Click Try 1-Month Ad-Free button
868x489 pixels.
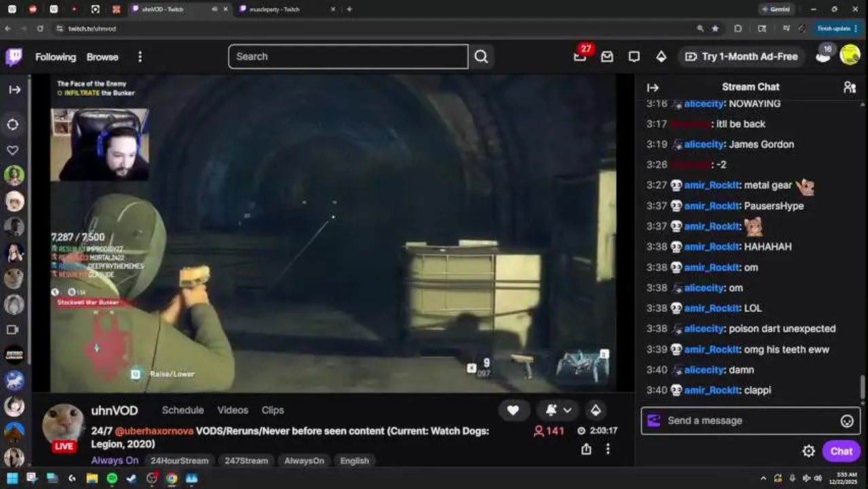click(x=742, y=57)
